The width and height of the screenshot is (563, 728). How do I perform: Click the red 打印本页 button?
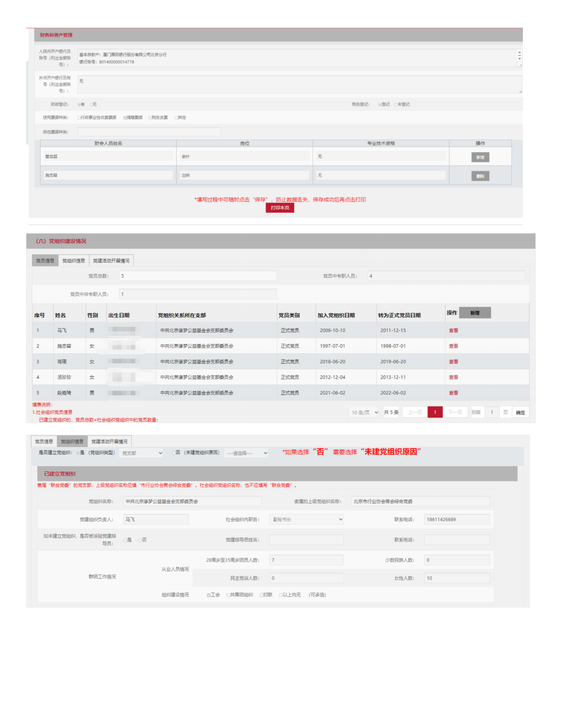coord(280,208)
